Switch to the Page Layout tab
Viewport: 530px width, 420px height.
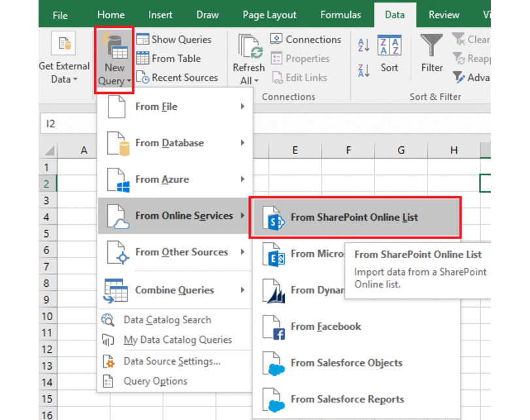click(269, 15)
